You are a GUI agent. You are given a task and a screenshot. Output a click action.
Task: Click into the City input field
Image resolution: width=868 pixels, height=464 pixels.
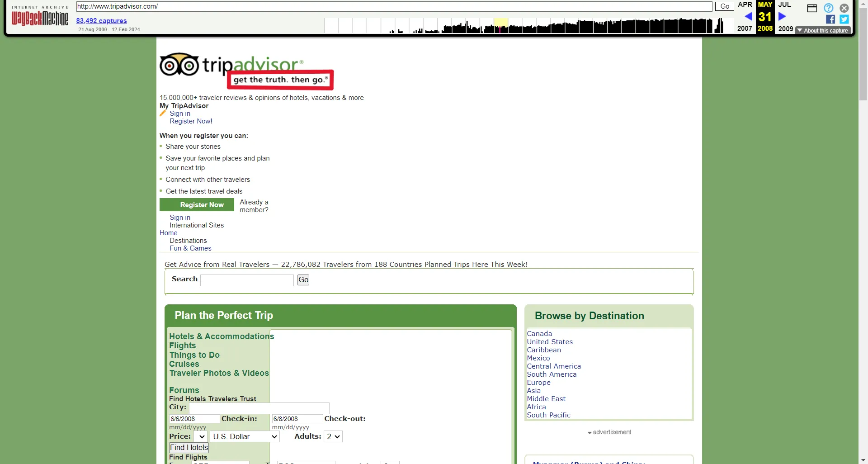tap(259, 408)
